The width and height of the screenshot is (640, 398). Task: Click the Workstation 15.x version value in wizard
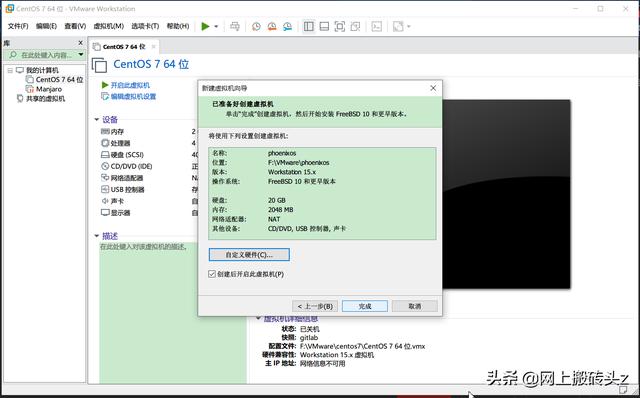[291, 172]
